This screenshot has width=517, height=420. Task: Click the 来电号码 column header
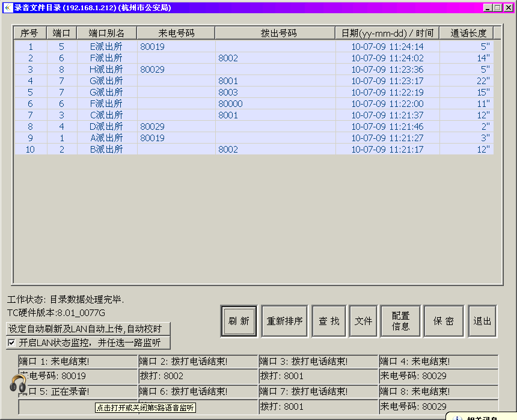(176, 33)
